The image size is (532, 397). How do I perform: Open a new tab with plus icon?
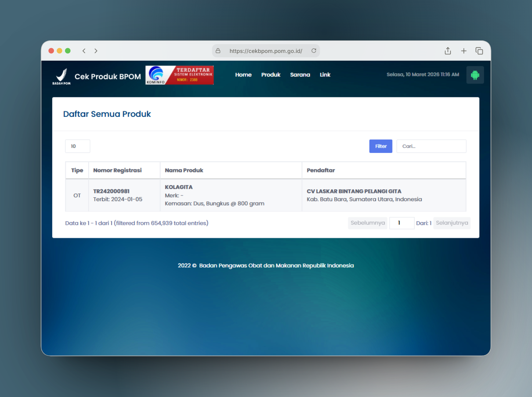point(464,51)
